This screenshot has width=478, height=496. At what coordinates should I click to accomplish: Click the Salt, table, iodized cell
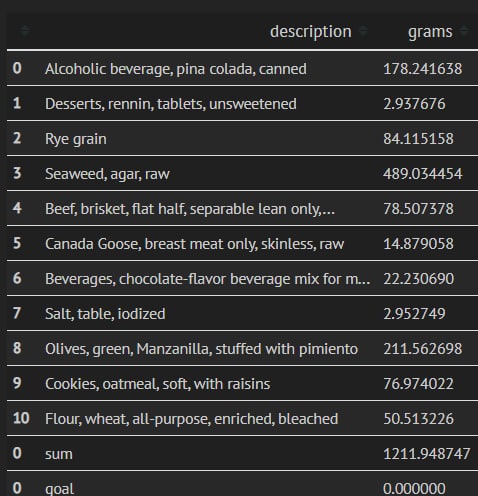tap(105, 314)
